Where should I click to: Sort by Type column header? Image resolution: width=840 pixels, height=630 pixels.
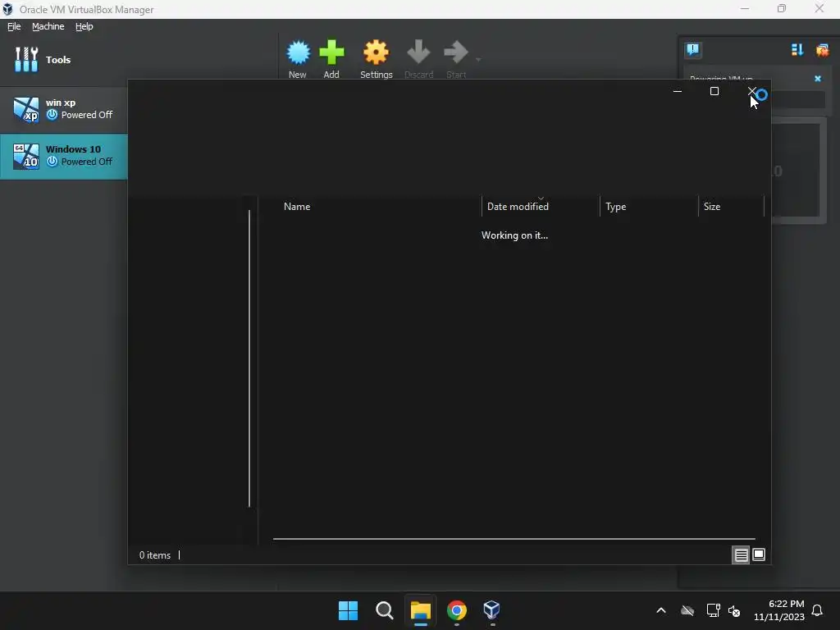615,206
